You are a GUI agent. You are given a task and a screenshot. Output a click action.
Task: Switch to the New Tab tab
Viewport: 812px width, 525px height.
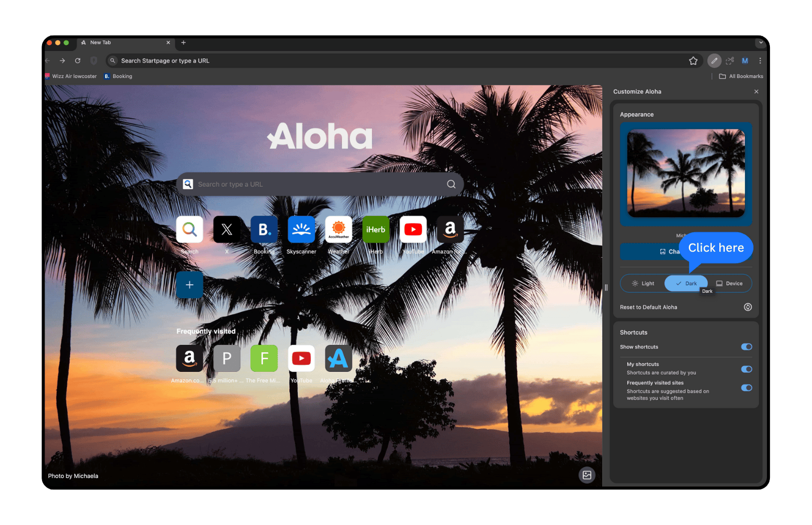click(x=125, y=43)
